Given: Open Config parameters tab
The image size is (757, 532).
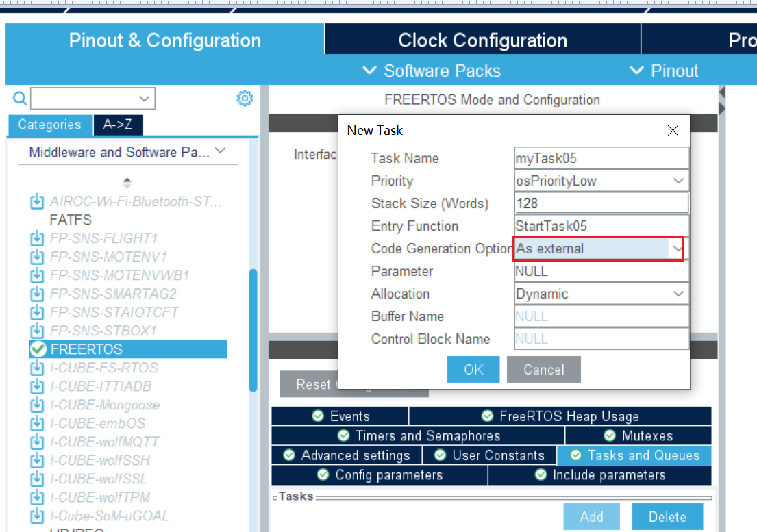Looking at the screenshot, I should [380, 475].
